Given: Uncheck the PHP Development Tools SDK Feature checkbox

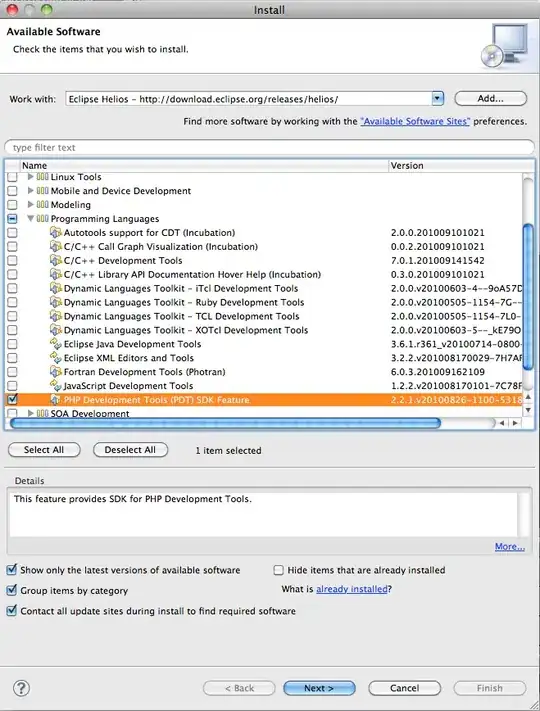Looking at the screenshot, I should coord(12,399).
